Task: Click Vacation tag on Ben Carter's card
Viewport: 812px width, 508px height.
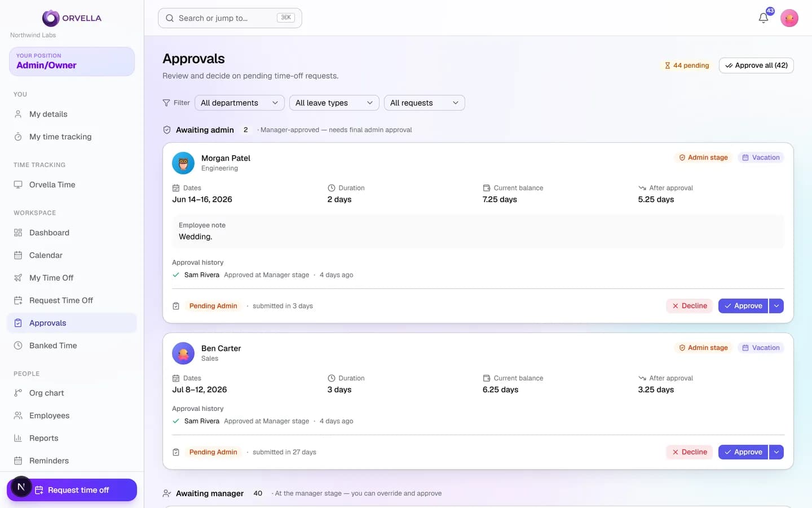Action: [761, 348]
